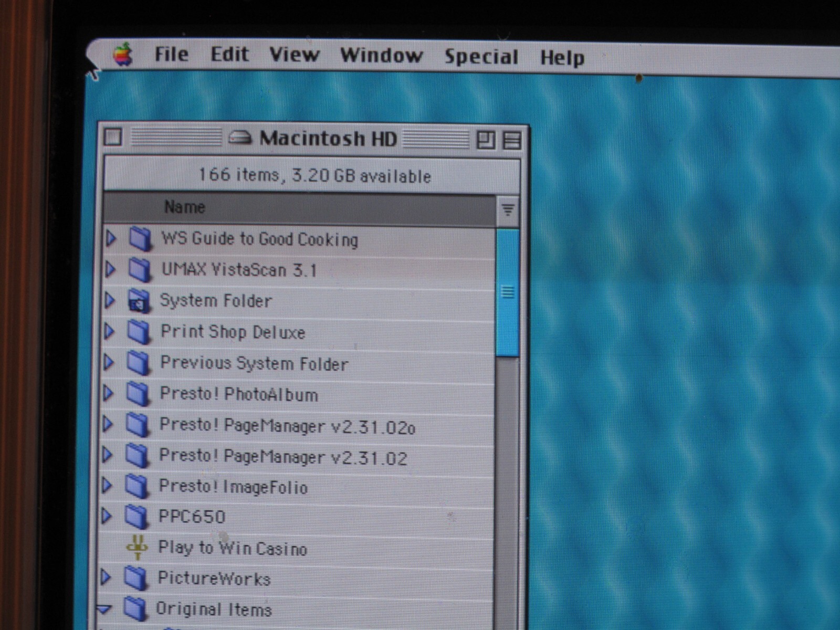Click the vertical scrollbar thumb
Image resolution: width=840 pixels, height=630 pixels.
pyautogui.click(x=508, y=293)
